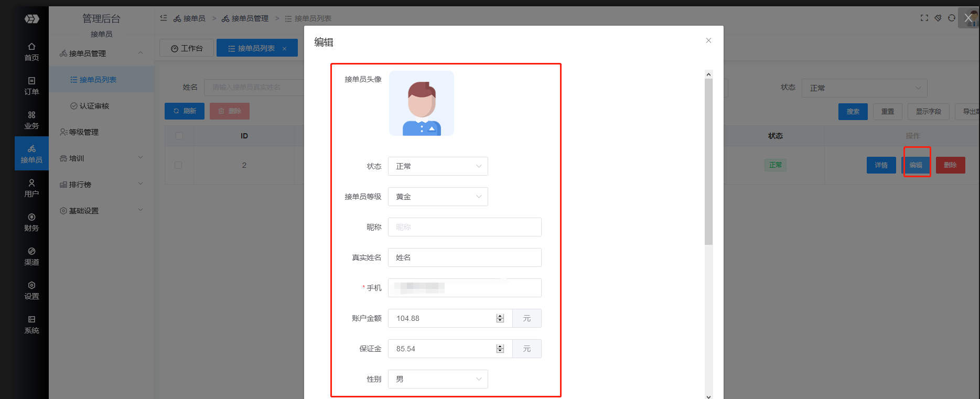Screen dimensions: 980x399
Task: Open 财务 finance section in sidebar
Action: pyautogui.click(x=31, y=222)
